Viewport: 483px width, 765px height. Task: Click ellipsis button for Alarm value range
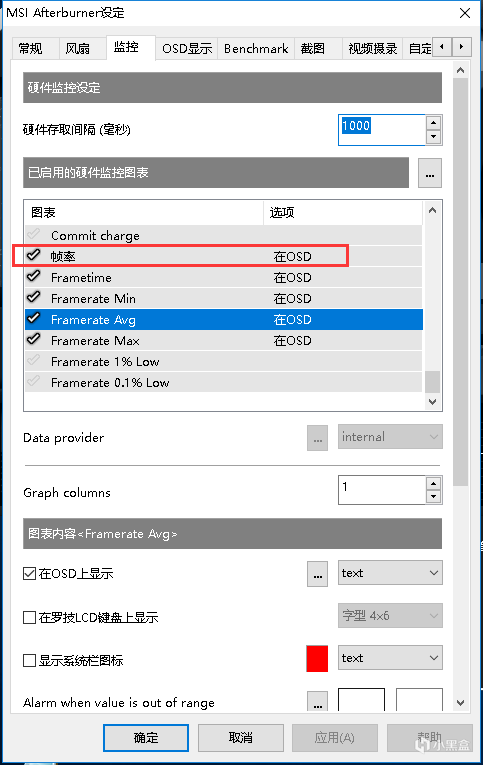coord(317,701)
